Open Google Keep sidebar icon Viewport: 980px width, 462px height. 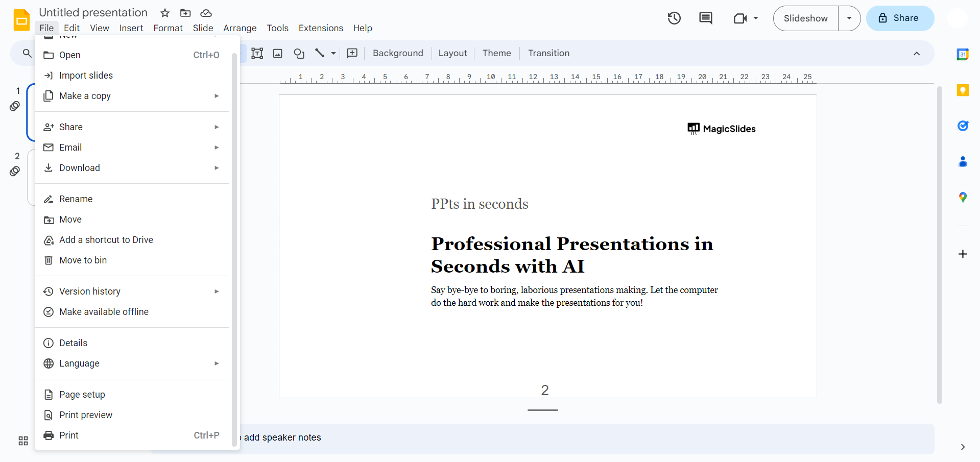(x=963, y=90)
